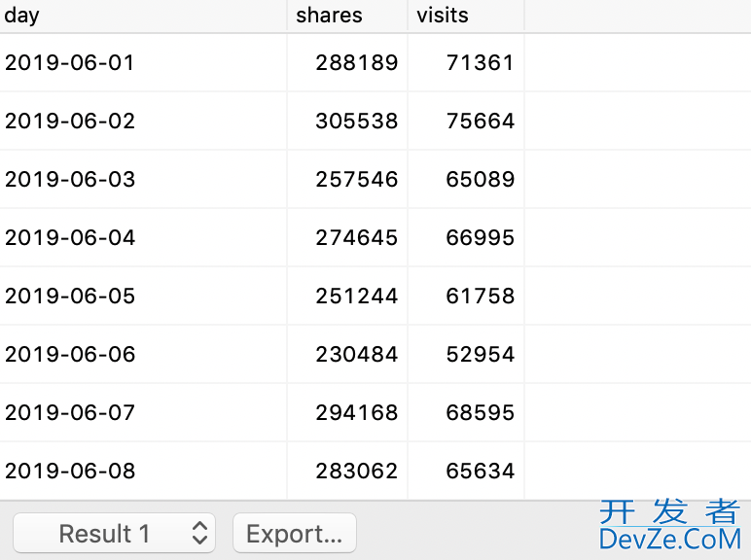751x560 pixels.
Task: Select visits value 65089
Action: 481,180
